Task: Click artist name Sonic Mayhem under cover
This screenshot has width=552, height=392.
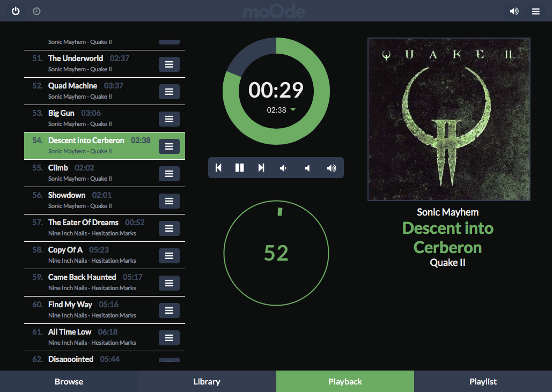Action: point(447,212)
